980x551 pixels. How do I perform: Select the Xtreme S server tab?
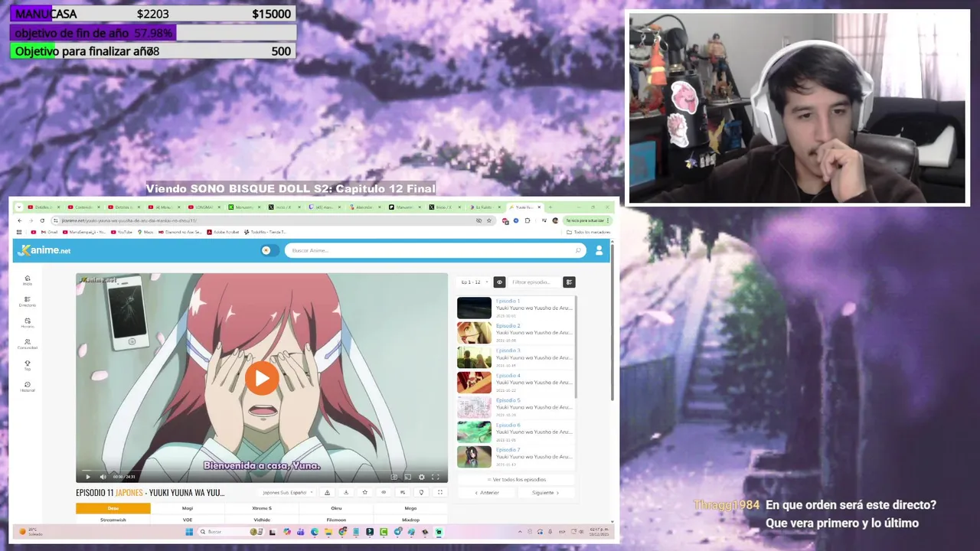pos(262,508)
